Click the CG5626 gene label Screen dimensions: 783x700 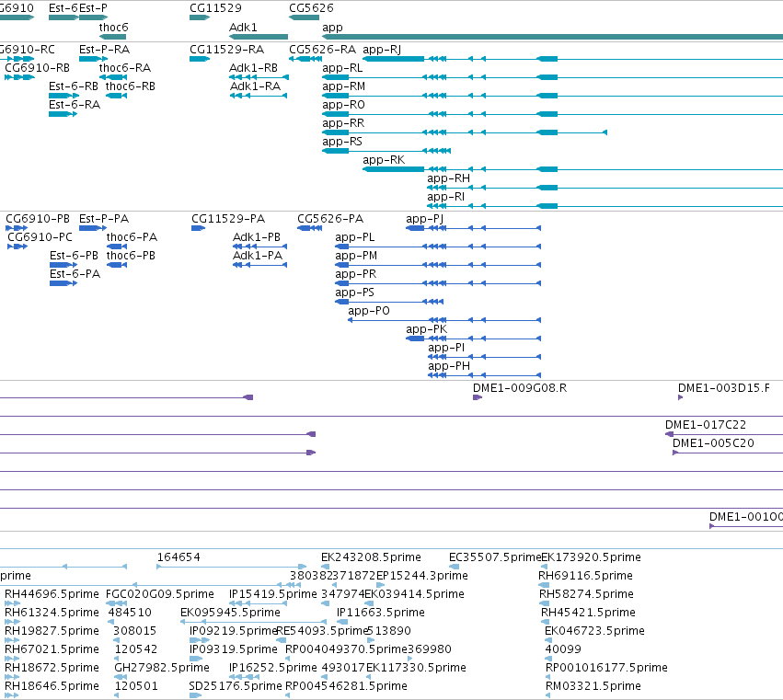pyautogui.click(x=311, y=8)
